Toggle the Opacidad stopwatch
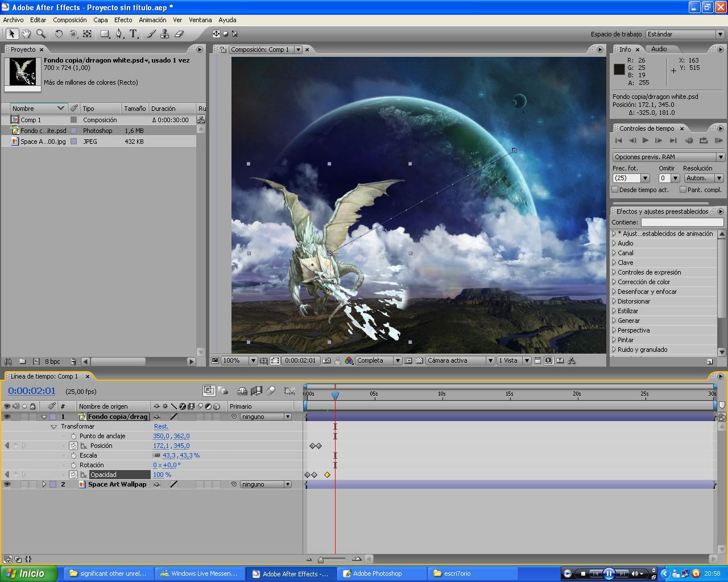The height and width of the screenshot is (582, 728). point(73,475)
